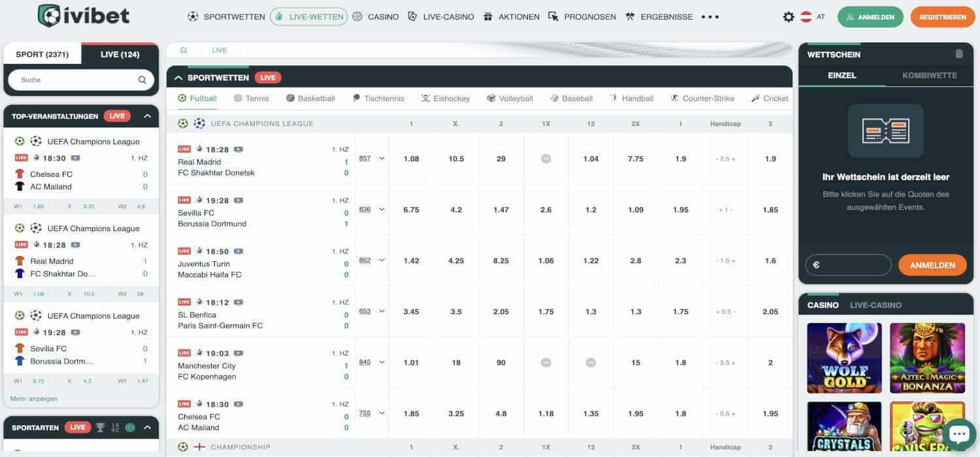
Task: Switch to LIVE (124) tab
Action: (x=120, y=54)
